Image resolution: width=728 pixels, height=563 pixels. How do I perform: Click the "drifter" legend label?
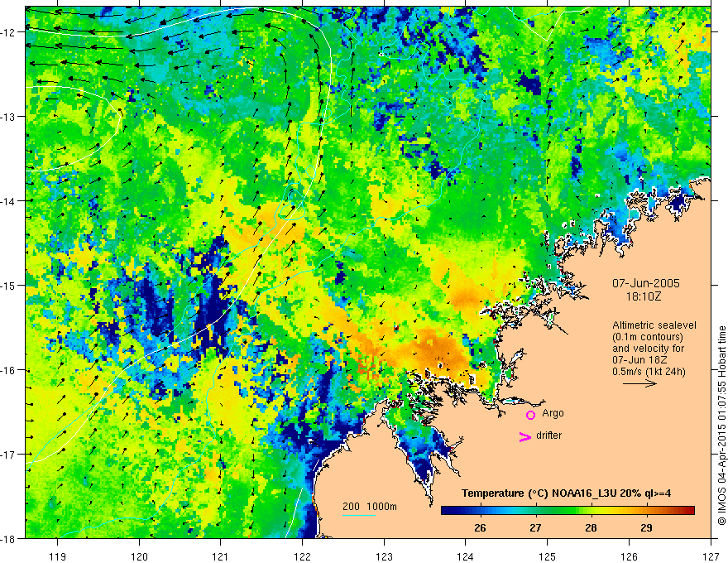(x=548, y=435)
